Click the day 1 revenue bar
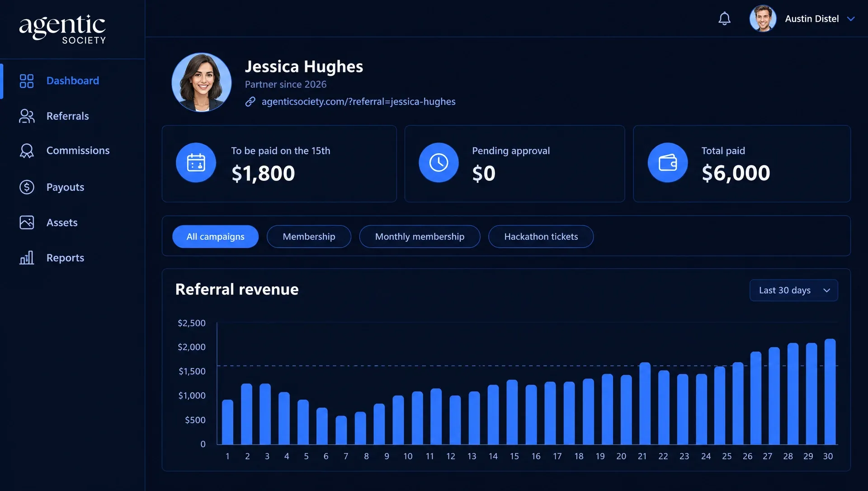Viewport: 868px width, 491px height. (228, 422)
